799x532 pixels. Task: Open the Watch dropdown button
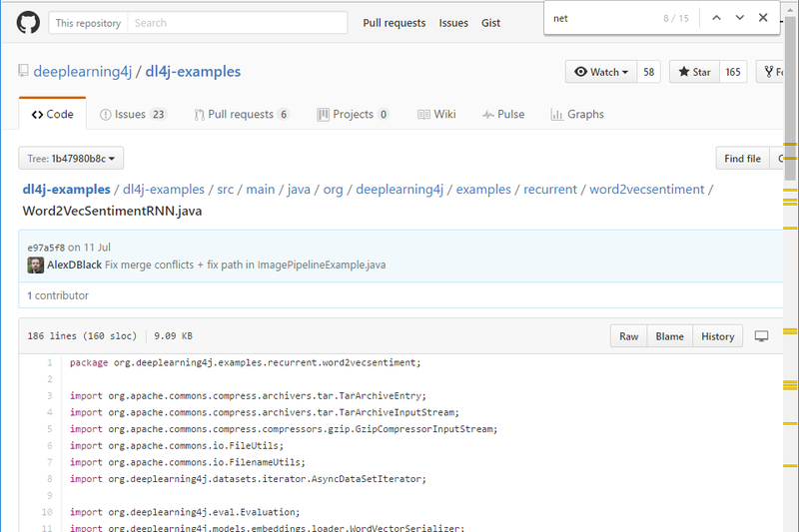click(601, 72)
